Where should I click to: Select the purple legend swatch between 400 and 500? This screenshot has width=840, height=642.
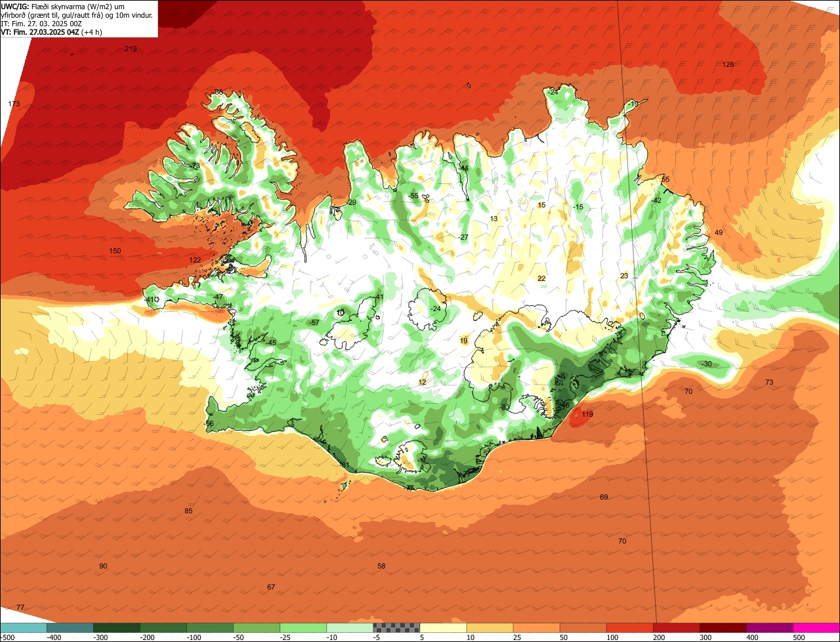tap(768, 628)
